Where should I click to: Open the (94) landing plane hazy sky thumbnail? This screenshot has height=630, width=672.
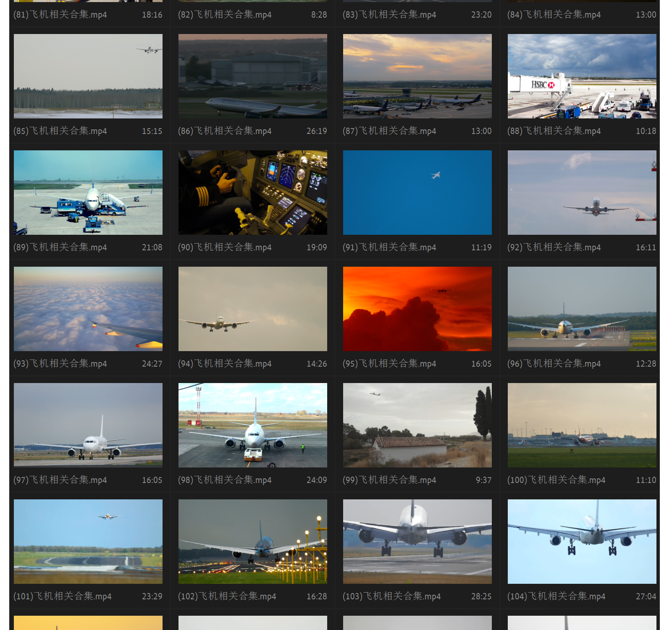[253, 309]
